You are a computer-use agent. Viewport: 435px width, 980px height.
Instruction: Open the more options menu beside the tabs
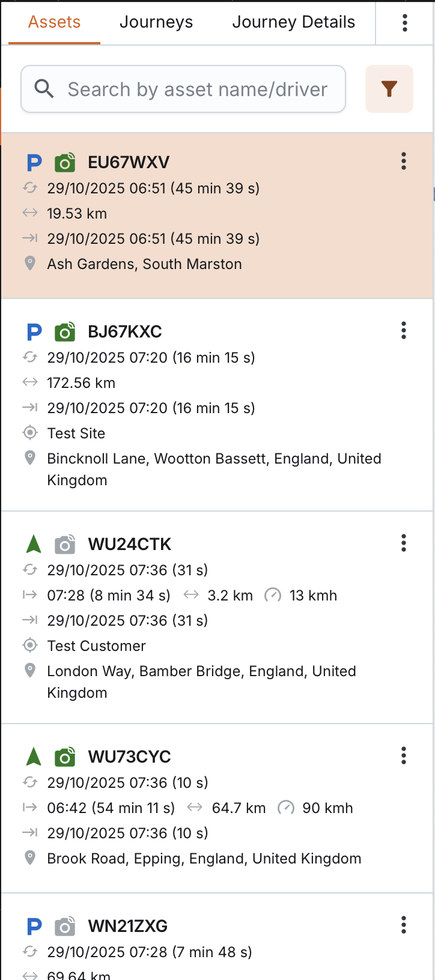pyautogui.click(x=405, y=23)
